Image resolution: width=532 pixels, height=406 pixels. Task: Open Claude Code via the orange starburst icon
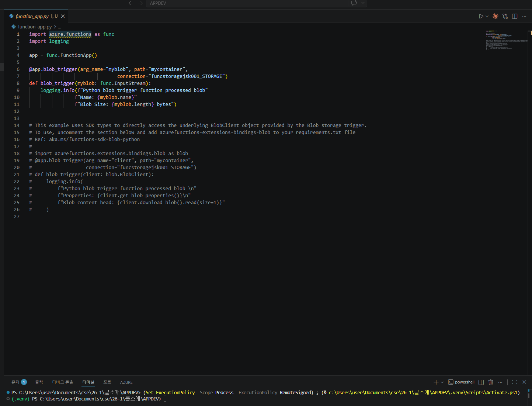496,16
